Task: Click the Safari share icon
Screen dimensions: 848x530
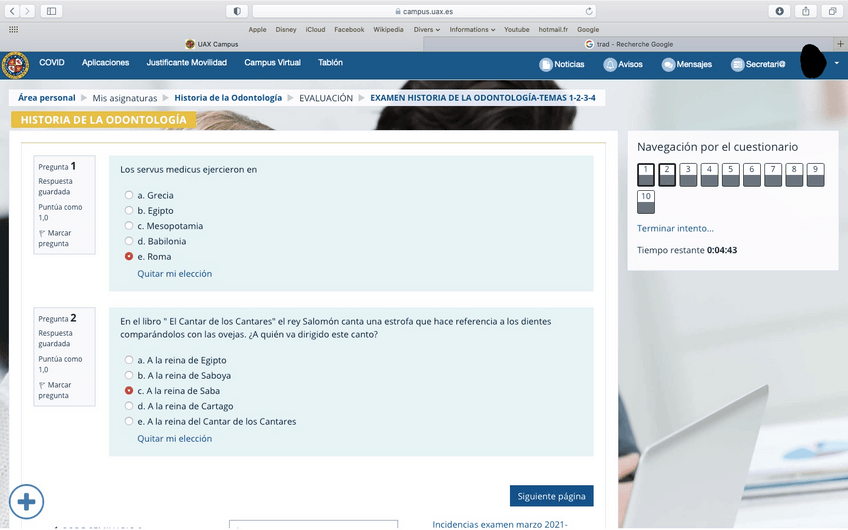Action: click(806, 11)
